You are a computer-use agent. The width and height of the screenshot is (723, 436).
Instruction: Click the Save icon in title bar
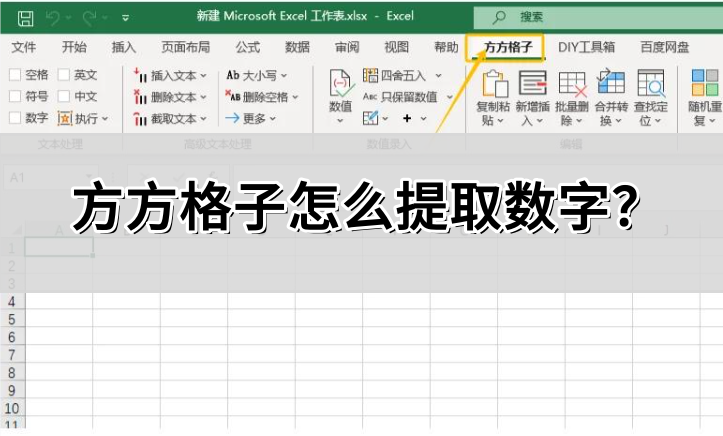coord(25,18)
